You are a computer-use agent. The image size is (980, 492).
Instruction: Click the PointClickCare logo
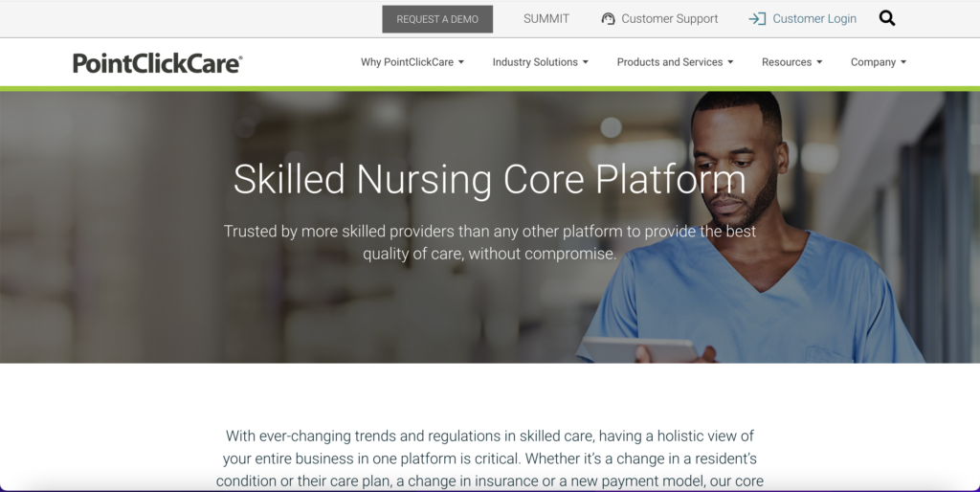(158, 63)
